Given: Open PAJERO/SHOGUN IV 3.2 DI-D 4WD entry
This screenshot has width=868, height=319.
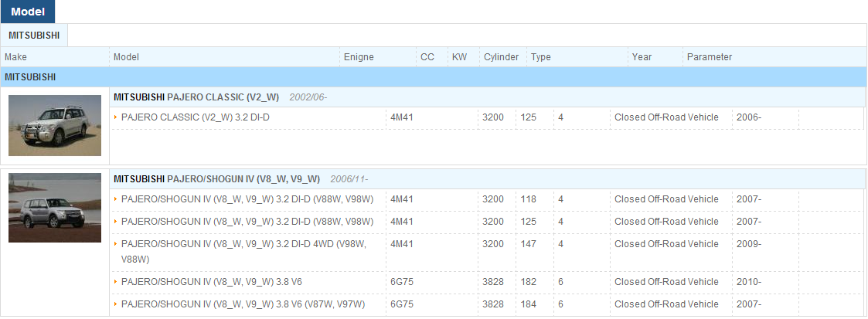Looking at the screenshot, I should pyautogui.click(x=243, y=252).
